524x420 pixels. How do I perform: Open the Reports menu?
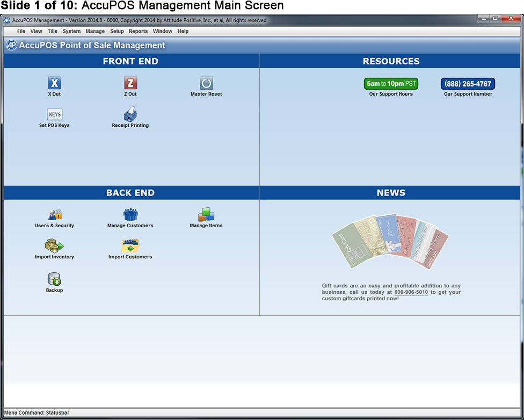[139, 31]
